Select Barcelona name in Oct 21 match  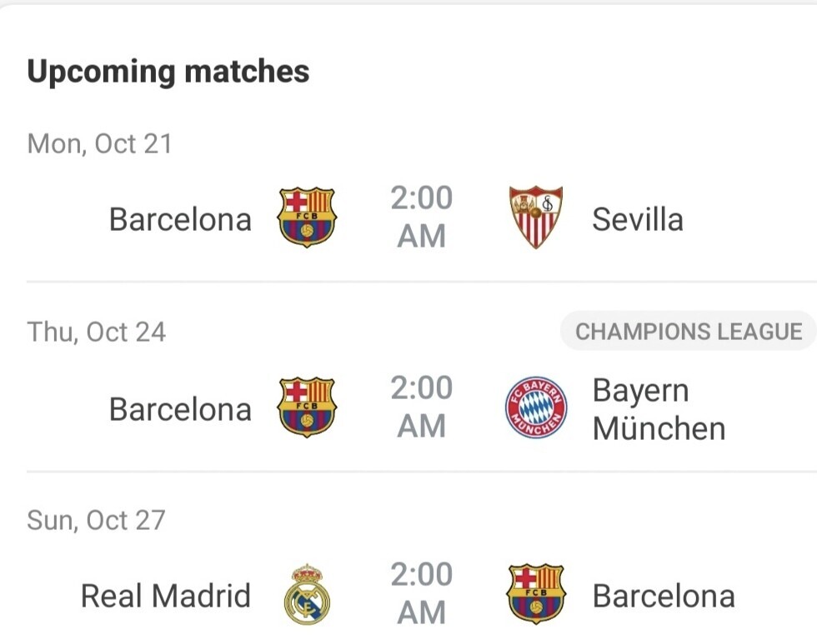coord(180,219)
